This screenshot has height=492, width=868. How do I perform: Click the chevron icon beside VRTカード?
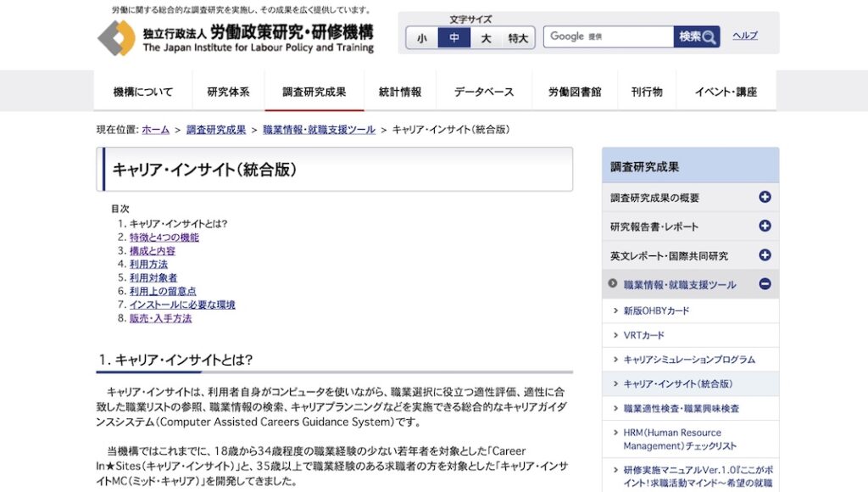(x=618, y=336)
